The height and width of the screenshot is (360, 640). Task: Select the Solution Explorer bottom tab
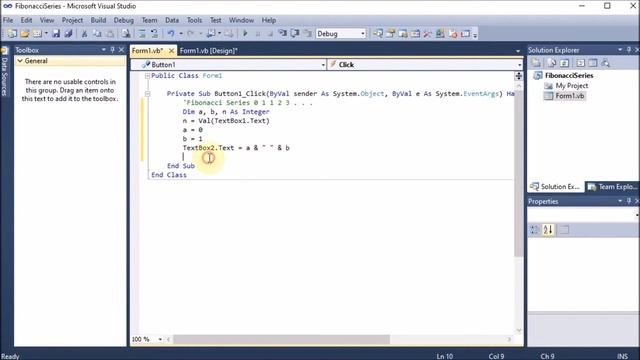click(555, 187)
